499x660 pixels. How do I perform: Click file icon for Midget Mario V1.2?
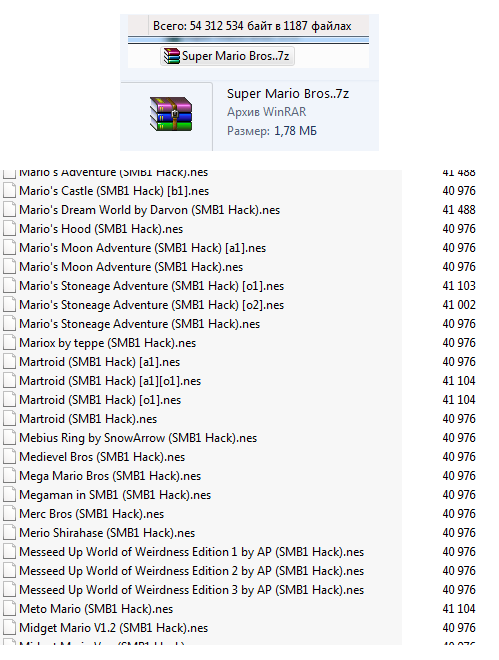[x=9, y=628]
